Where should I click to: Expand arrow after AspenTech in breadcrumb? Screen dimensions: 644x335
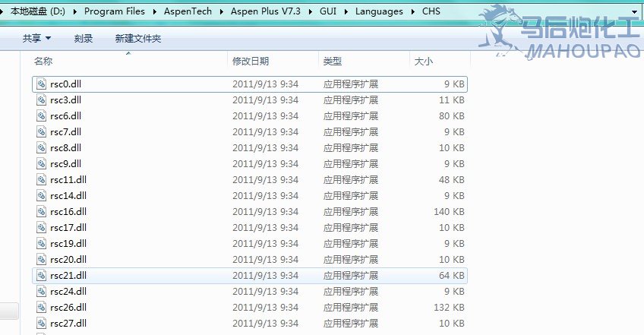point(222,11)
